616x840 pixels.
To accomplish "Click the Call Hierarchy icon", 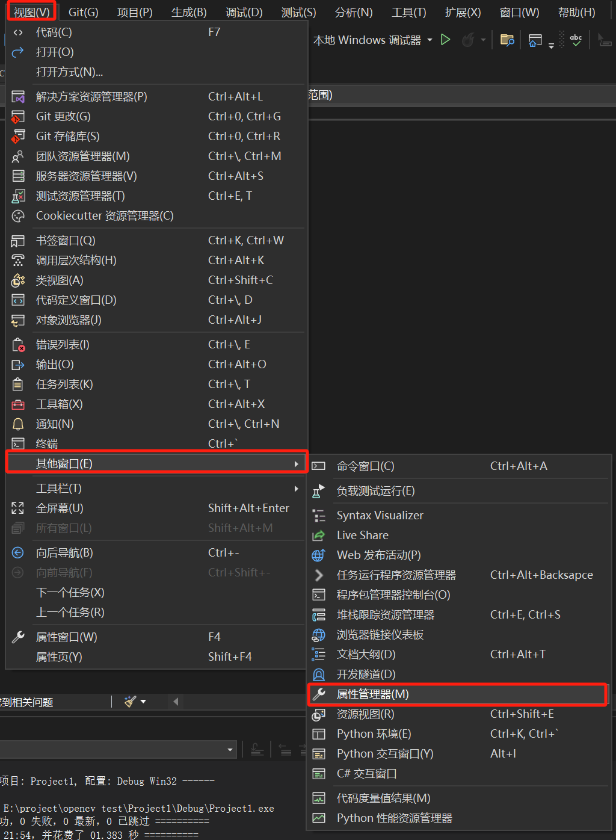I will [18, 261].
